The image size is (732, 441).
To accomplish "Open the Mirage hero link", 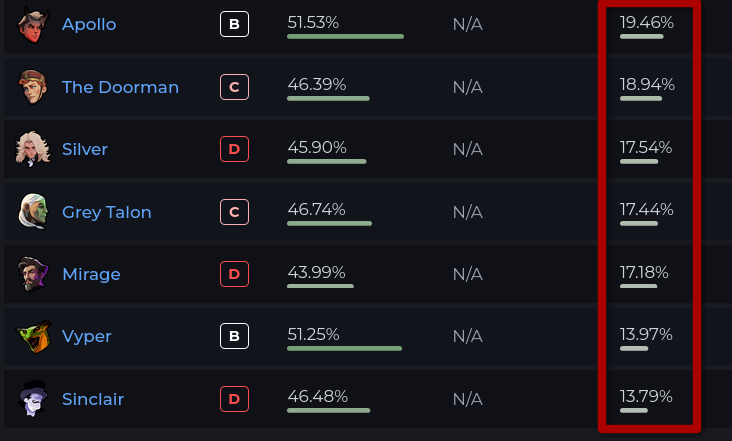I will 92,274.
